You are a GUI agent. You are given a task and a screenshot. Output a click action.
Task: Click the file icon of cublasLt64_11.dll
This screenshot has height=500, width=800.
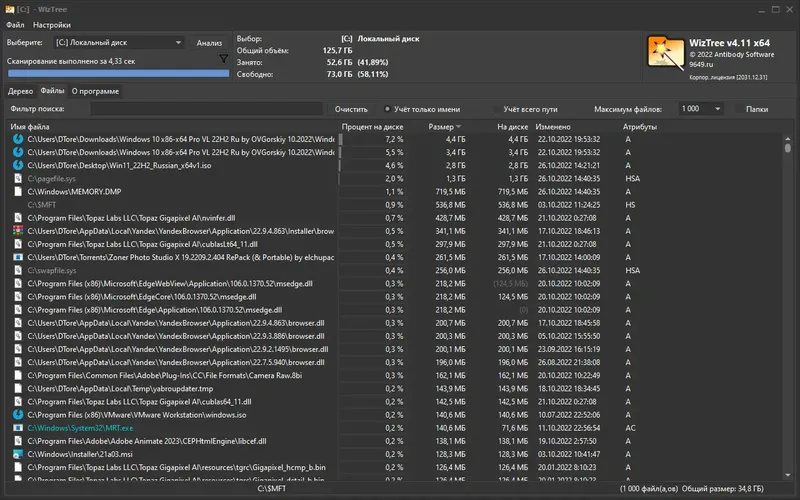18,244
